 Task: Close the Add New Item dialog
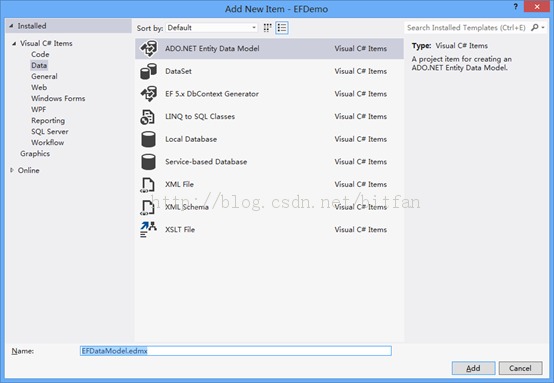point(537,6)
